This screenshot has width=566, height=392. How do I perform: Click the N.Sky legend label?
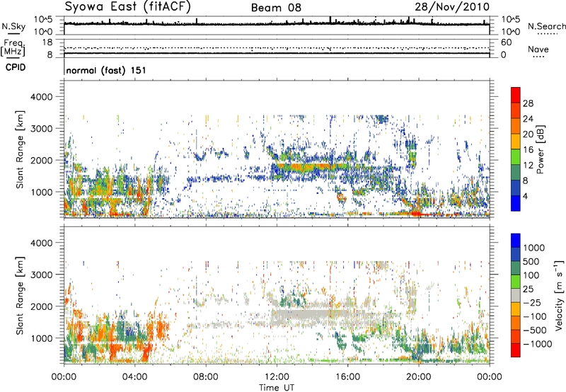tap(13, 26)
